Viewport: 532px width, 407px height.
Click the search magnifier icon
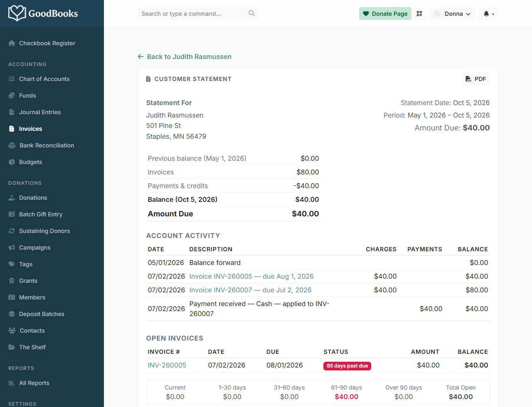click(x=251, y=13)
